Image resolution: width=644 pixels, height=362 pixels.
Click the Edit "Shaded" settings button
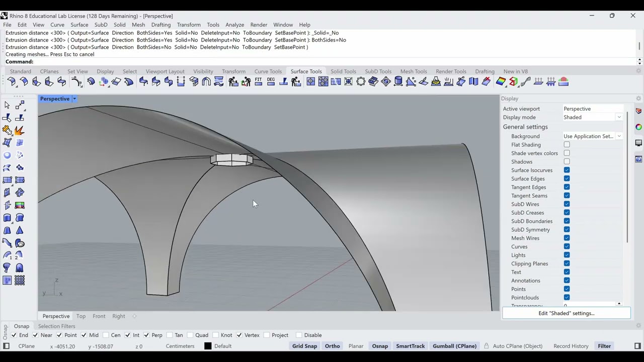(x=566, y=313)
